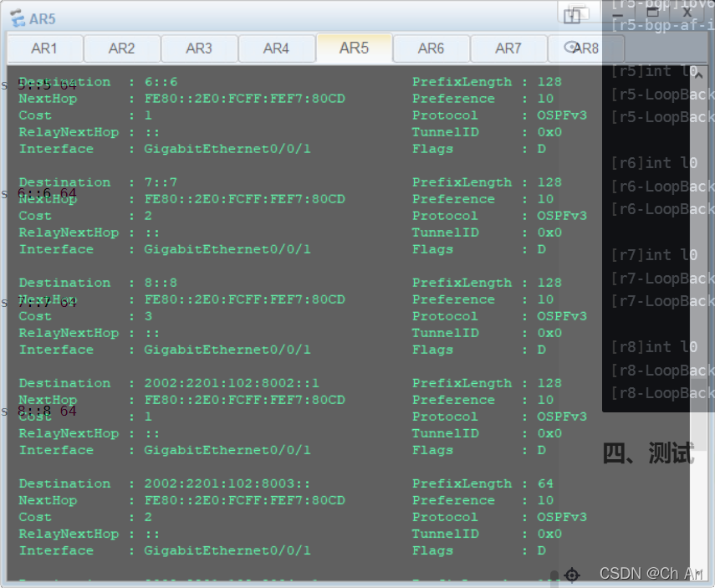Click the split-window layout icon in title bar
The height and width of the screenshot is (588, 715).
click(x=573, y=15)
